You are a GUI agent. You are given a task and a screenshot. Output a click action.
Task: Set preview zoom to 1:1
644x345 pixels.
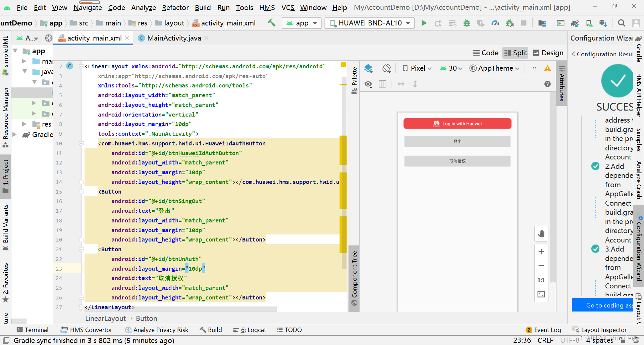pyautogui.click(x=541, y=280)
